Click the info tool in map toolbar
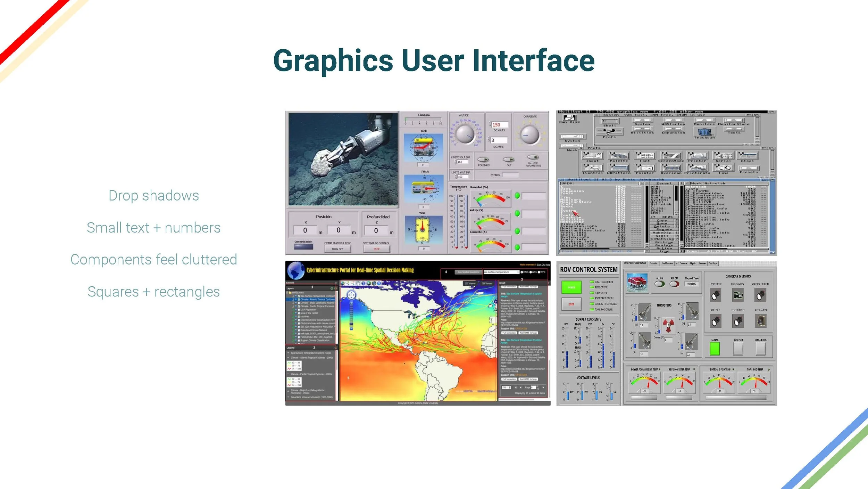This screenshot has height=489, width=868. pyautogui.click(x=364, y=283)
